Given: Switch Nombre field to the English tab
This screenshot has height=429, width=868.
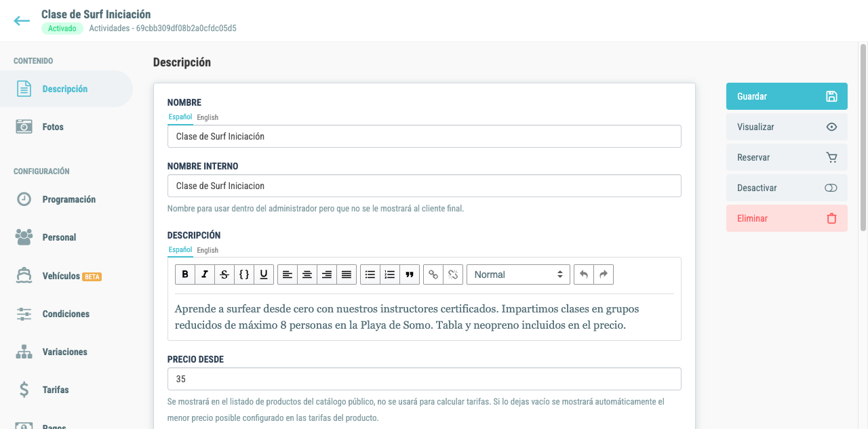Looking at the screenshot, I should click(x=208, y=117).
